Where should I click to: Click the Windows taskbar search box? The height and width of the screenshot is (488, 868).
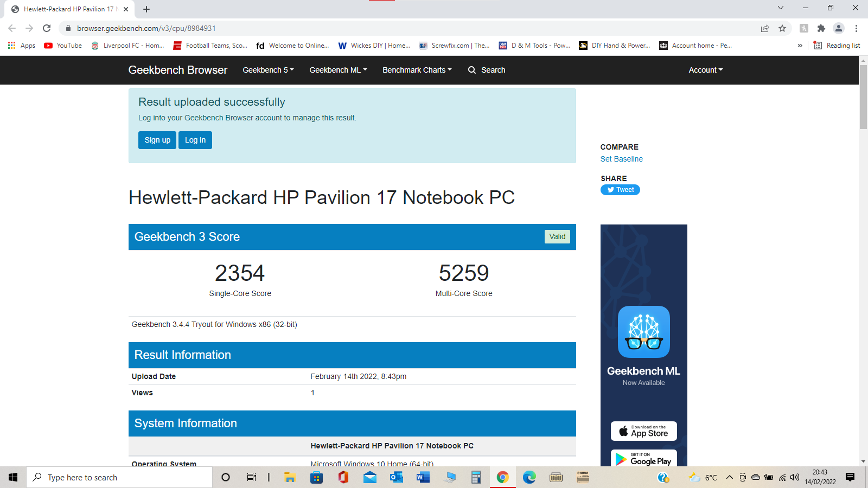(x=119, y=477)
